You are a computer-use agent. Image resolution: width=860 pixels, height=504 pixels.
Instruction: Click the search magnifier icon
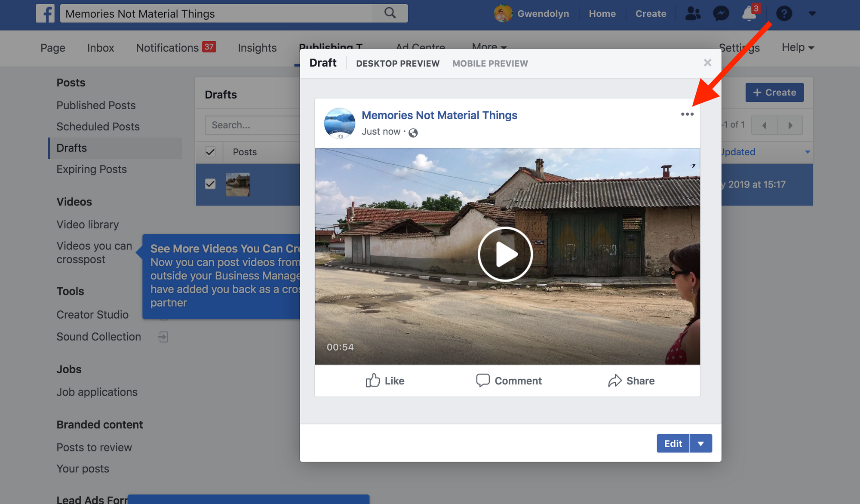coord(390,13)
